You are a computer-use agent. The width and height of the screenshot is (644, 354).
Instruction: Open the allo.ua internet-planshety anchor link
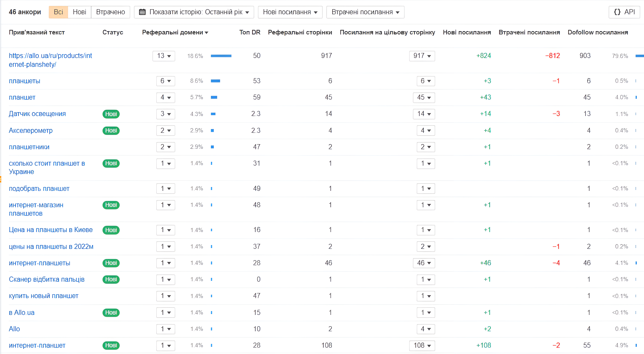[50, 60]
